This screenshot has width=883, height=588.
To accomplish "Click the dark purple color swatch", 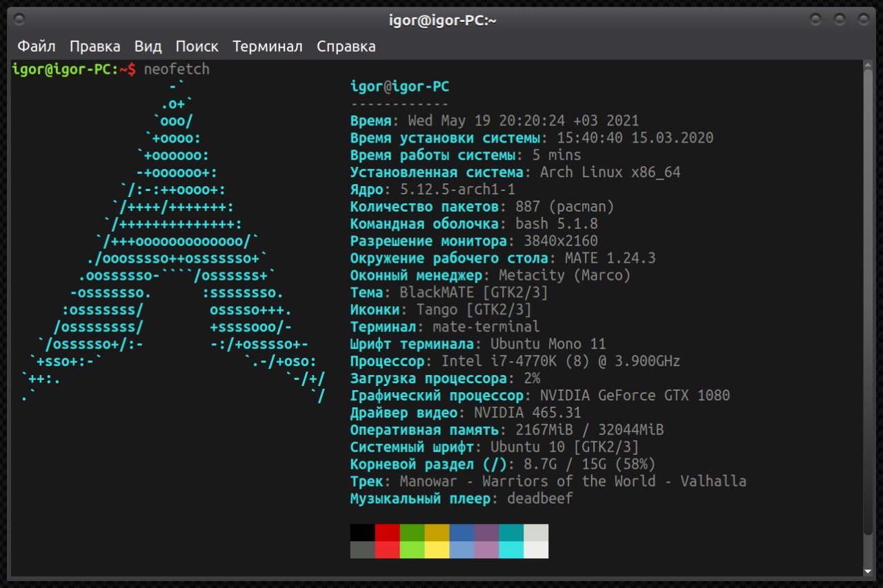I will (487, 532).
